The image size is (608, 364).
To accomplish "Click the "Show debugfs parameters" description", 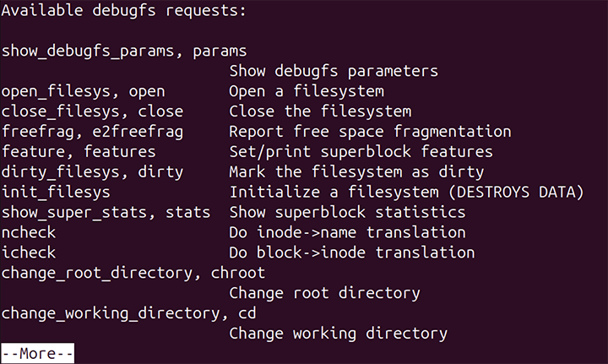I will click(x=334, y=71).
